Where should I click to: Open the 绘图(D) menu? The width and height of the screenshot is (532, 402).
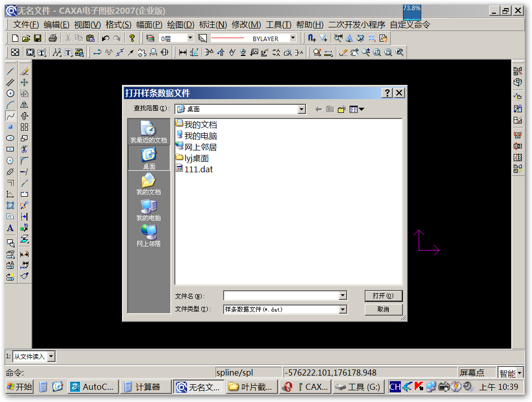181,25
